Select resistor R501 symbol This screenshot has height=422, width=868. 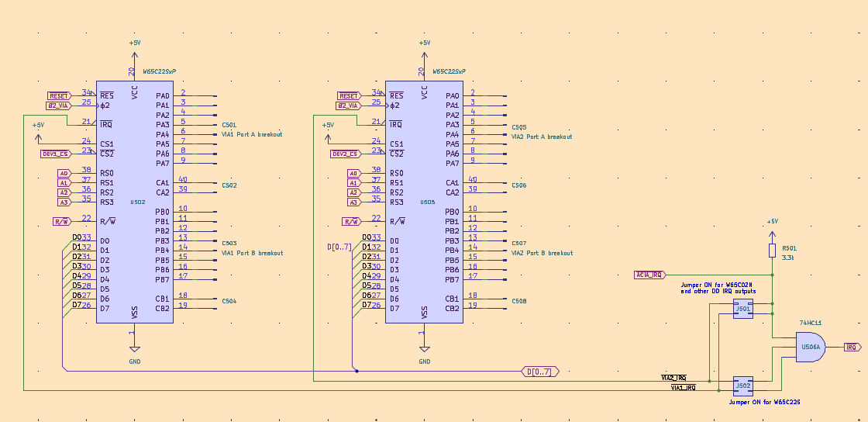click(772, 250)
